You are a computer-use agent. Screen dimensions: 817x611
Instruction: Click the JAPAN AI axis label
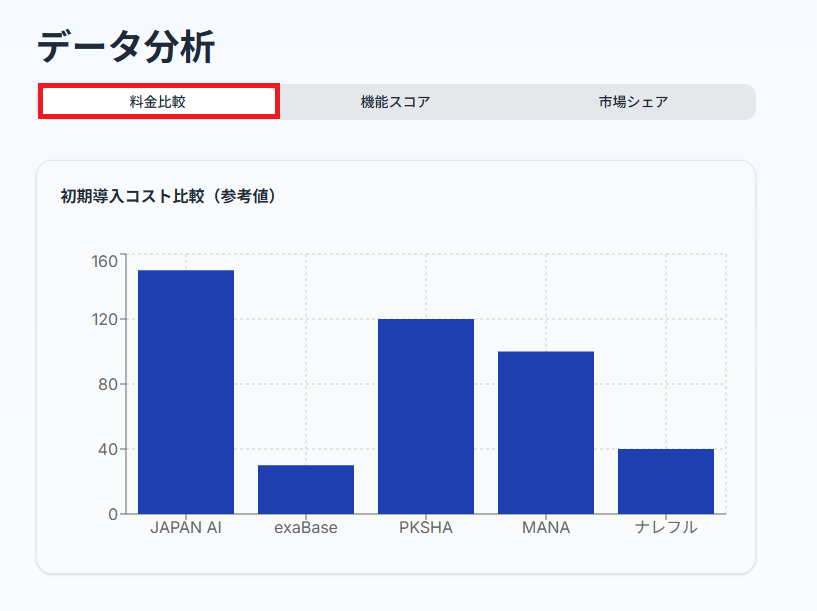click(x=186, y=528)
